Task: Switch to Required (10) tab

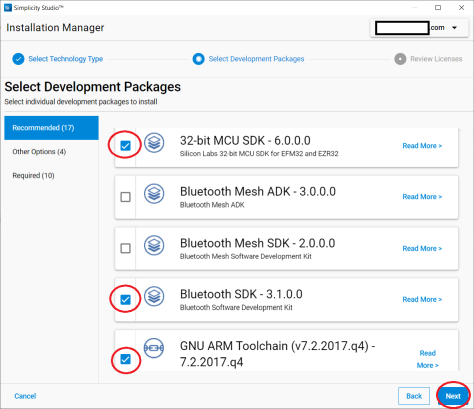Action: pos(33,175)
